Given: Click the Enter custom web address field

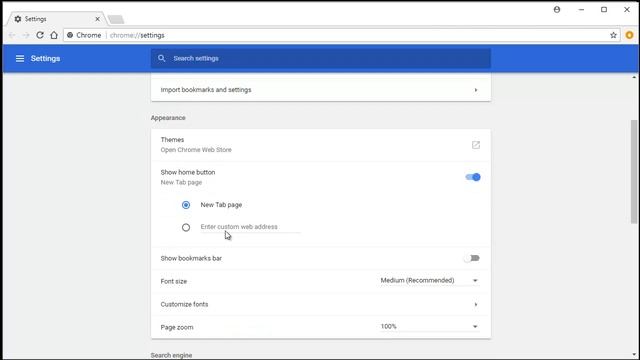Looking at the screenshot, I should pyautogui.click(x=251, y=227).
